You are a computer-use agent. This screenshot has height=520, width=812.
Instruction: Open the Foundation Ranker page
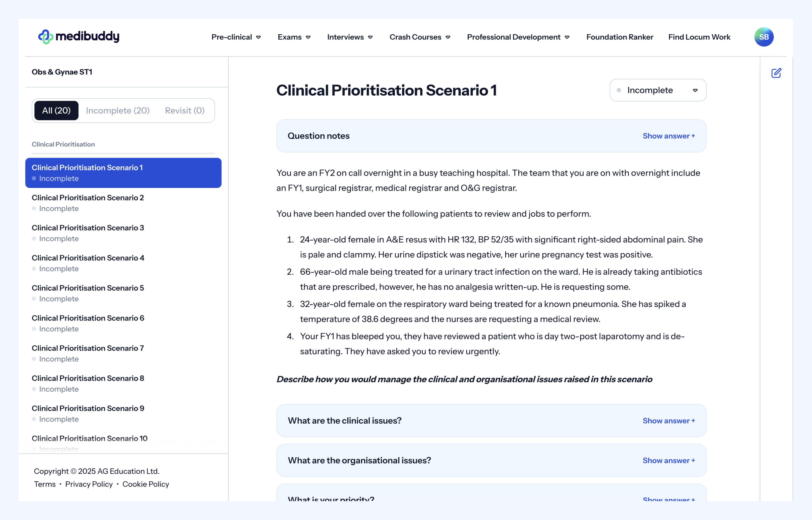pos(619,37)
